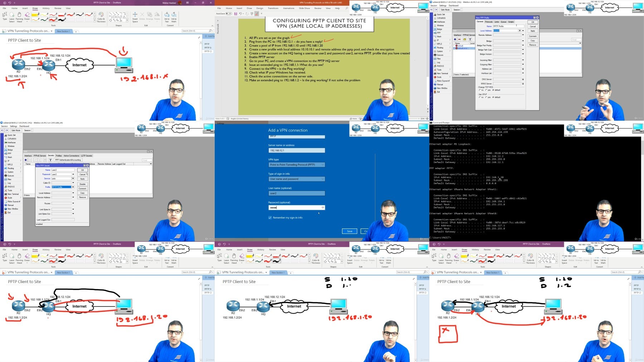Open L2TP Secrets tab in PPP window

(x=87, y=156)
